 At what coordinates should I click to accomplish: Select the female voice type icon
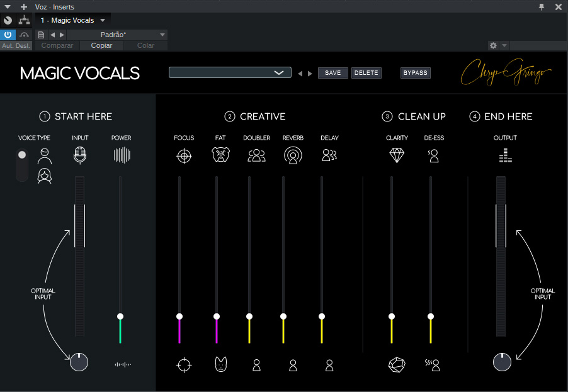coord(45,176)
